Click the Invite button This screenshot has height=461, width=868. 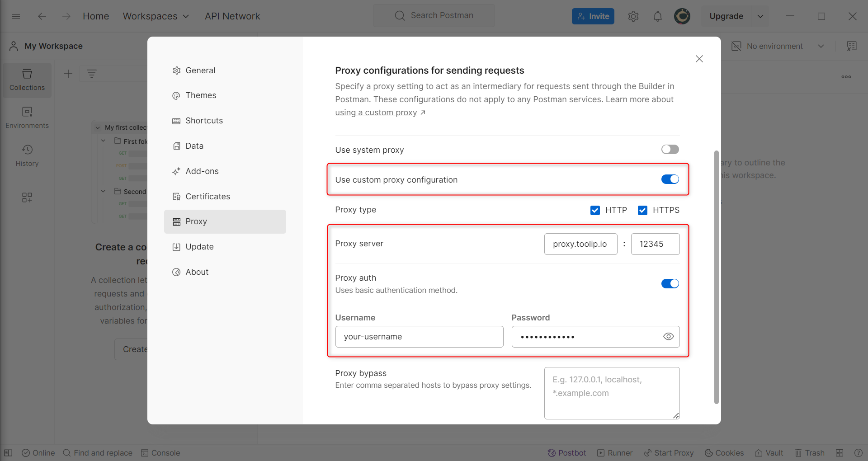593,16
